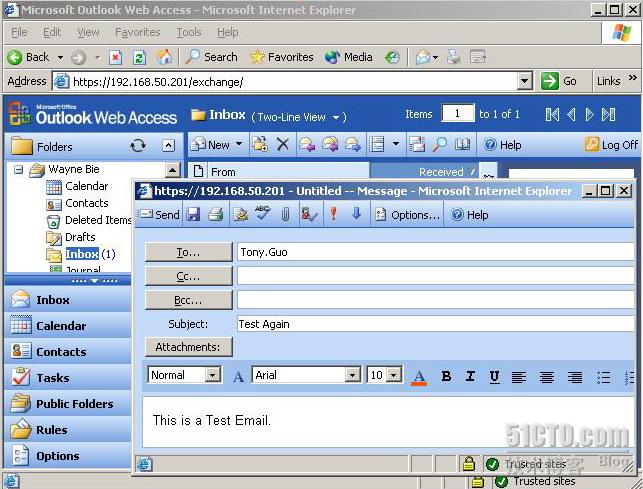Viewport: 643px width, 489px height.
Task: Click the Attachments button
Action: coord(189,347)
